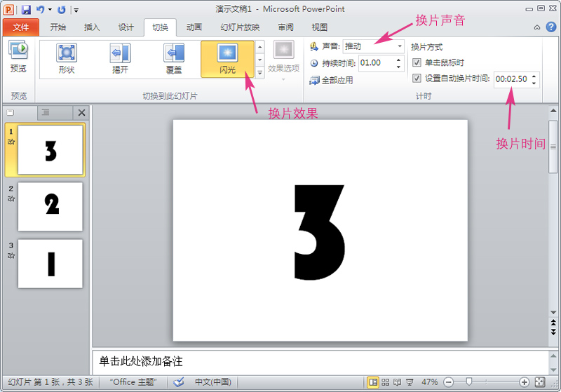Decrease 持续时间 with the down spinner

(x=399, y=67)
